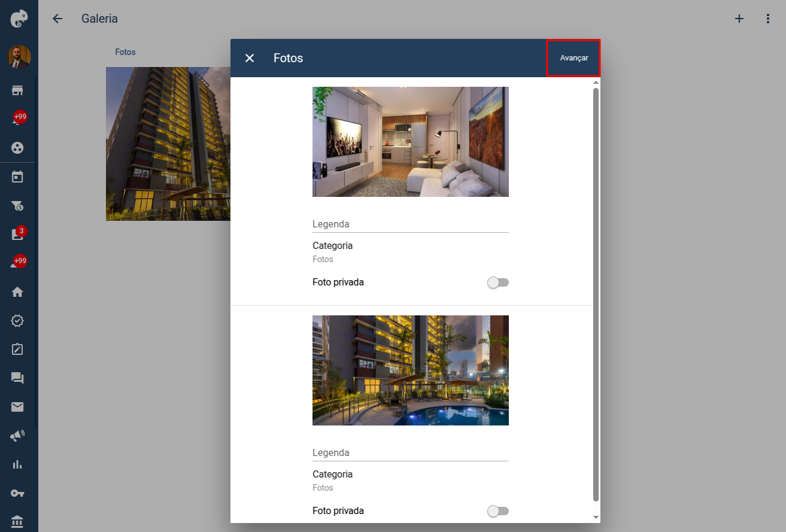Focus Legenda field under pool photo
Image resolution: width=786 pixels, height=532 pixels.
coord(411,452)
